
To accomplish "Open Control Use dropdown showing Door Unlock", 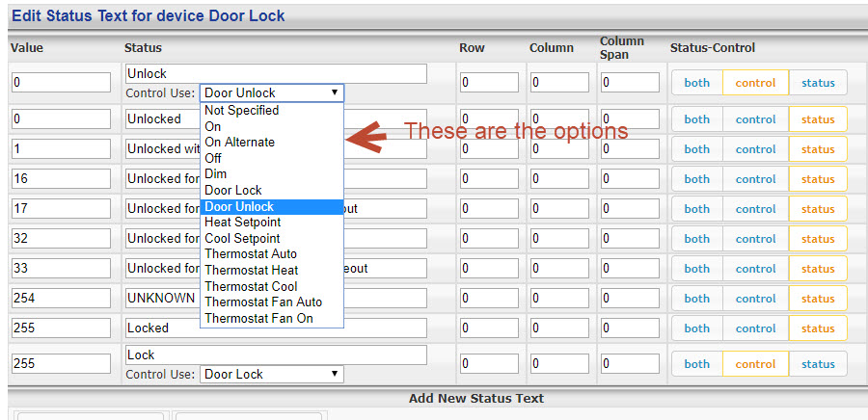I will click(x=271, y=92).
